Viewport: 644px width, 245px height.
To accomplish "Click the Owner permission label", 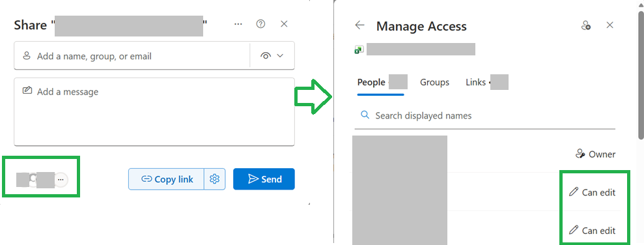I will (596, 154).
